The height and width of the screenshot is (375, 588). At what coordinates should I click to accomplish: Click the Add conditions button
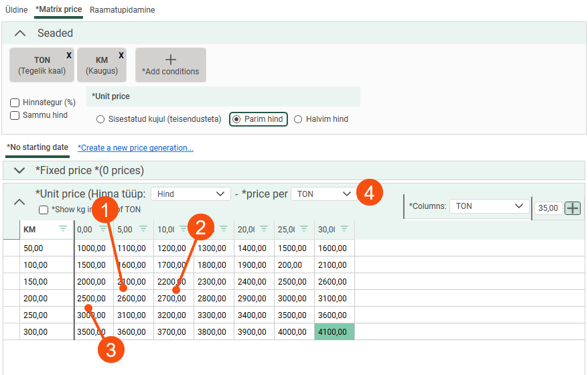click(170, 65)
